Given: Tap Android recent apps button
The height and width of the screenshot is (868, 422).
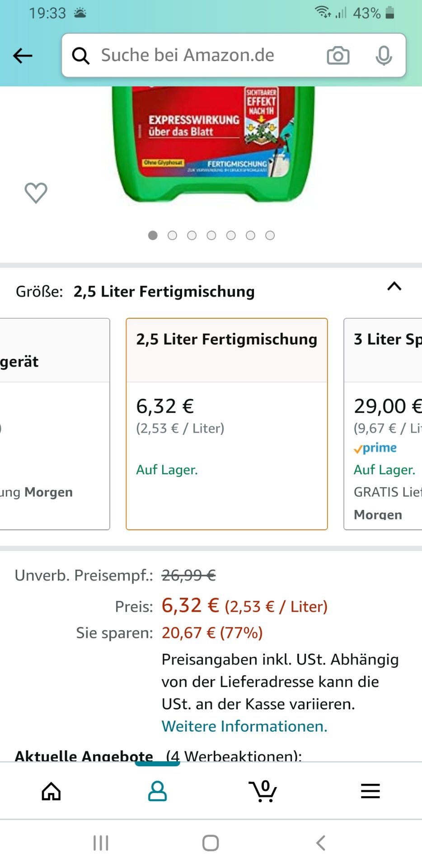Looking at the screenshot, I should (x=101, y=843).
